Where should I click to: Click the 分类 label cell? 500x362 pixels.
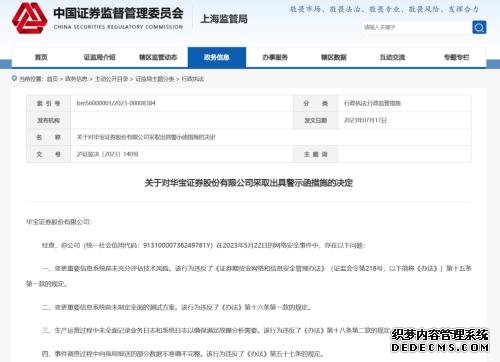pyautogui.click(x=316, y=103)
